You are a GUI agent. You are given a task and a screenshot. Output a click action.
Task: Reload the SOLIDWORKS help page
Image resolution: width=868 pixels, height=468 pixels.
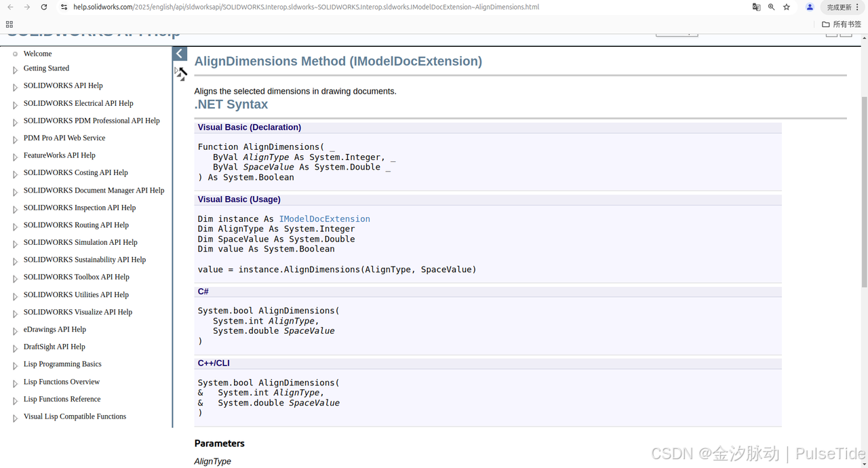coord(44,7)
